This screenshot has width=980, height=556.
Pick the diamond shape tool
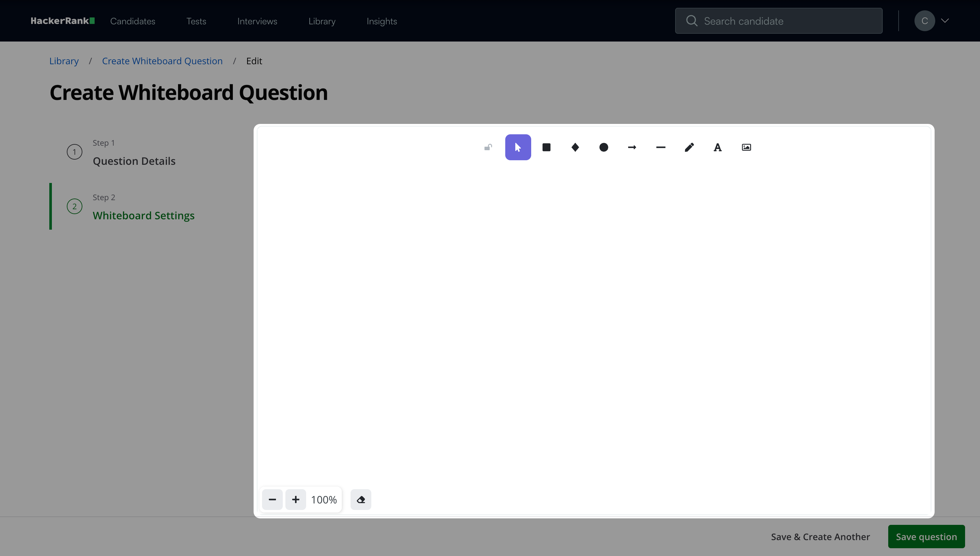[575, 147]
